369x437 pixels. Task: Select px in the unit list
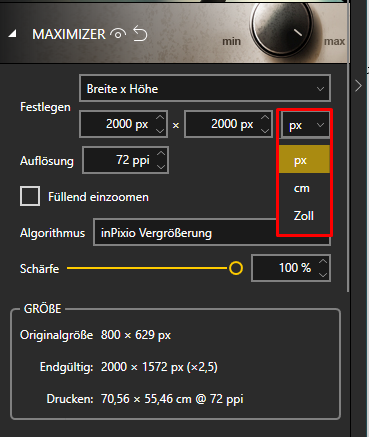[x=304, y=159]
